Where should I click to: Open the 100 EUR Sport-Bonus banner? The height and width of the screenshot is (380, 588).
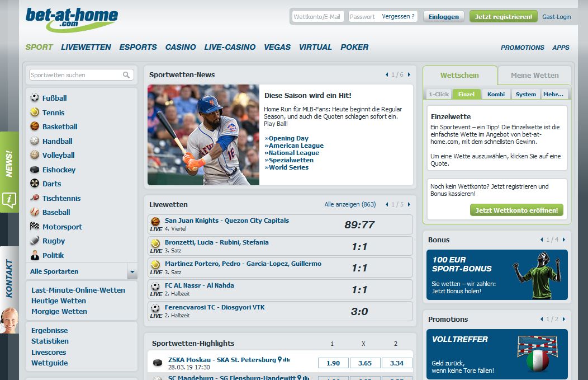pos(497,275)
